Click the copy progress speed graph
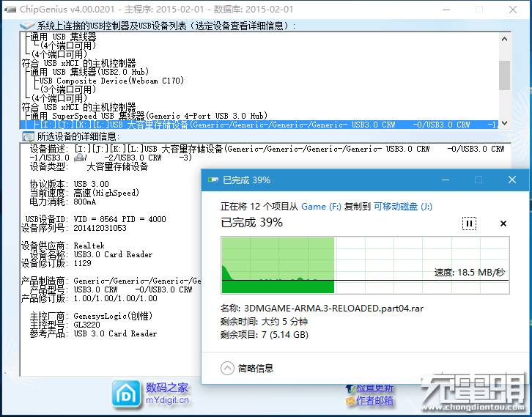This screenshot has height=417, width=532. point(365,265)
